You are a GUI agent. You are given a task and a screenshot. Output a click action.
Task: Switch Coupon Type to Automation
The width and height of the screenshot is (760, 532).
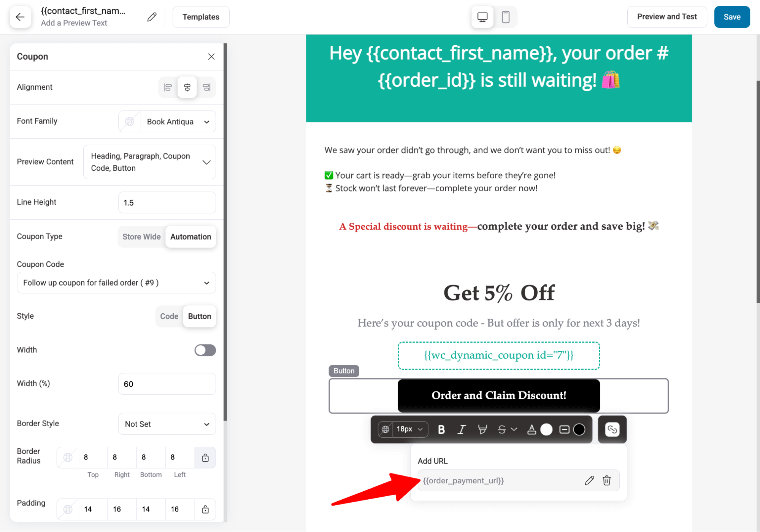190,236
